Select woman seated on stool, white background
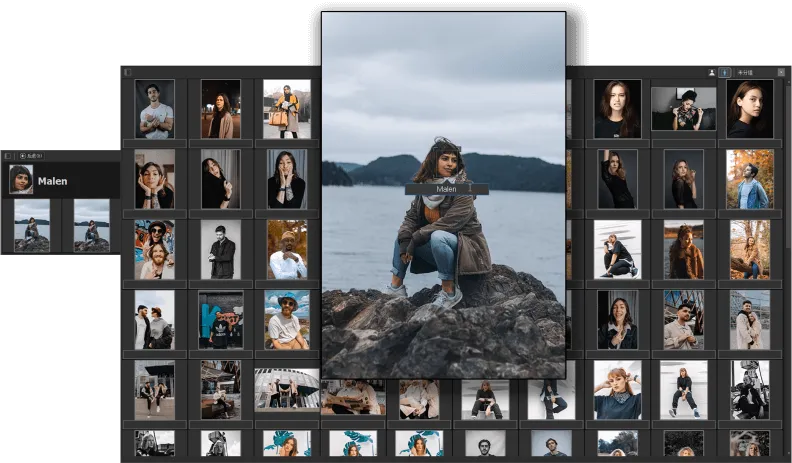Viewport: 792px width, 463px height. pyautogui.click(x=683, y=390)
